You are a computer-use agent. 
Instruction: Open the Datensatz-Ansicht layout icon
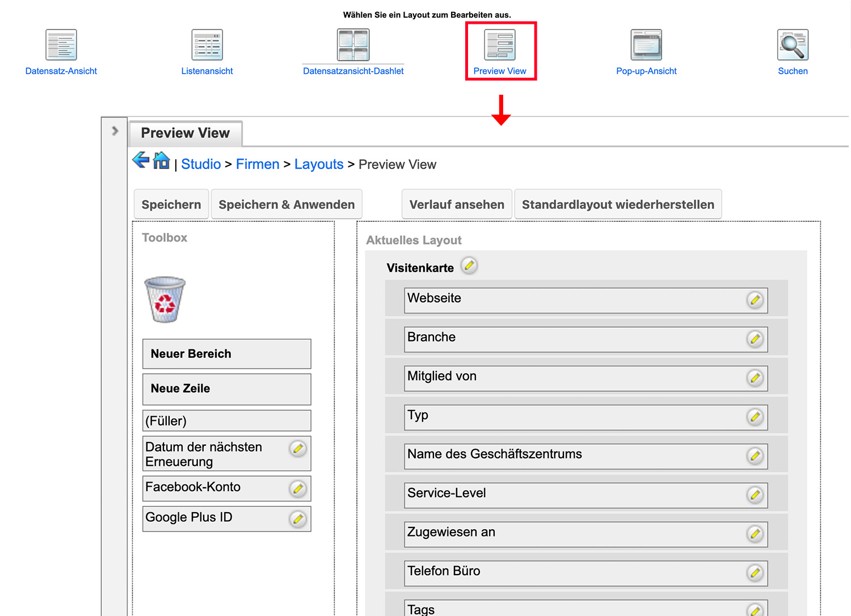tap(61, 45)
